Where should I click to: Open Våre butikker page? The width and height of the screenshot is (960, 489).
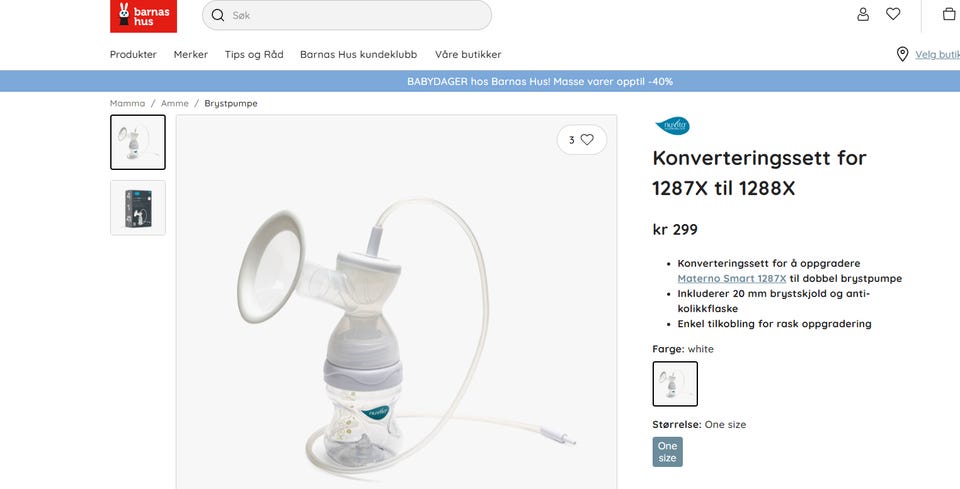468,54
